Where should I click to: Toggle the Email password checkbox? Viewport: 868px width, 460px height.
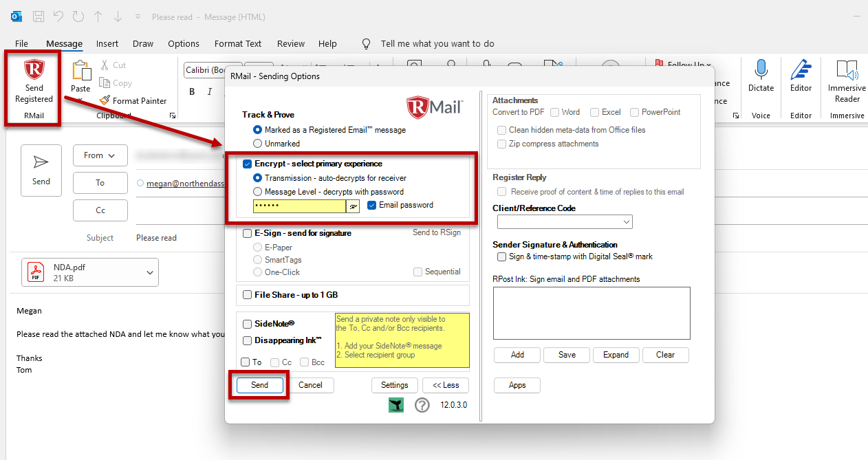[372, 205]
